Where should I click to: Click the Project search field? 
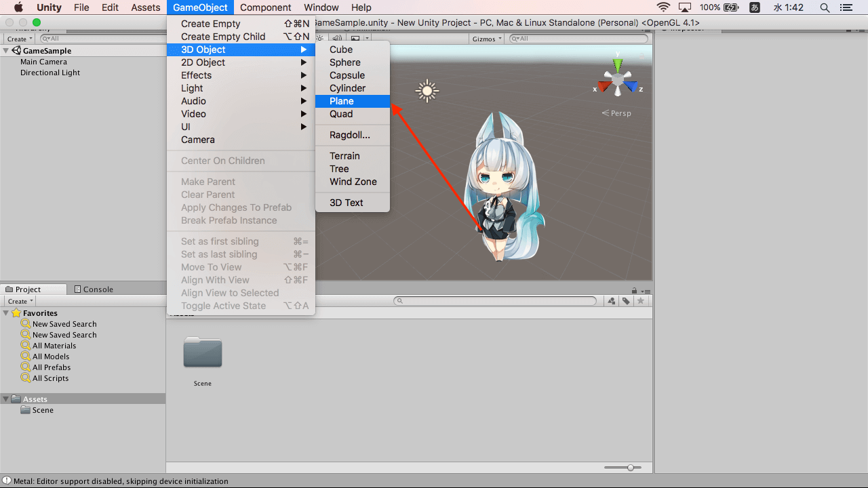(x=496, y=301)
